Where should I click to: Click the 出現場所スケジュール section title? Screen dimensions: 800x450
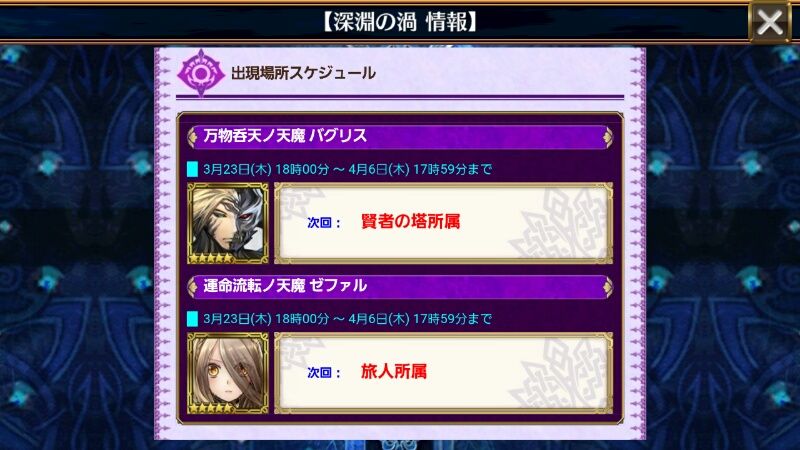[303, 73]
